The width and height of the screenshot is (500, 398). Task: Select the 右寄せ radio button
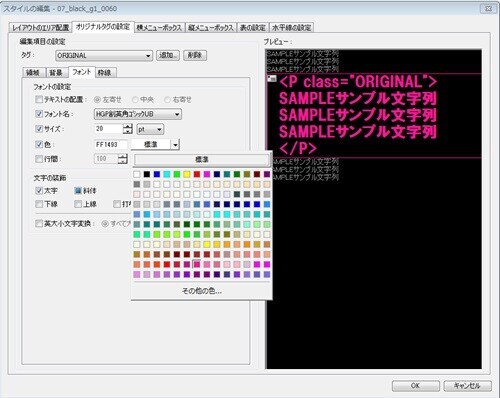coord(167,100)
